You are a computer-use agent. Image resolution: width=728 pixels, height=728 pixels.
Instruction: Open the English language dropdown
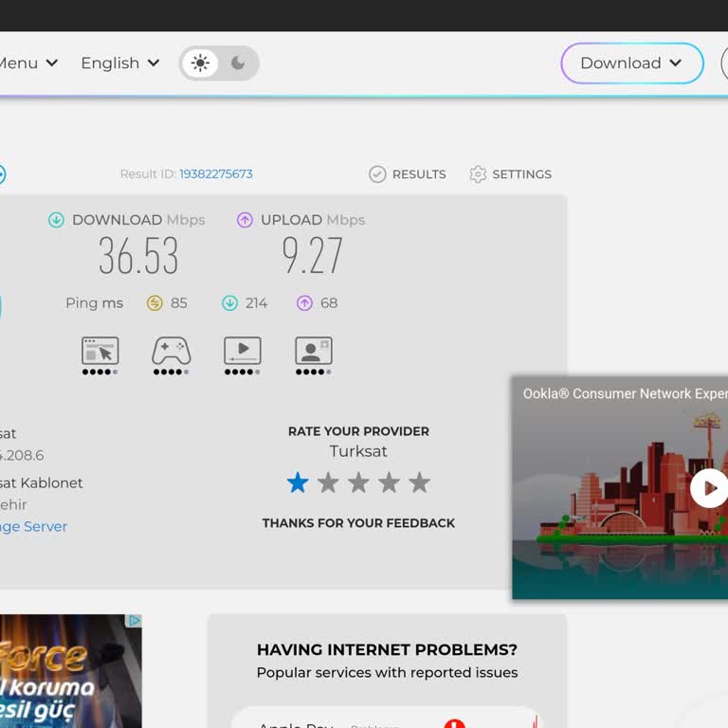[120, 63]
